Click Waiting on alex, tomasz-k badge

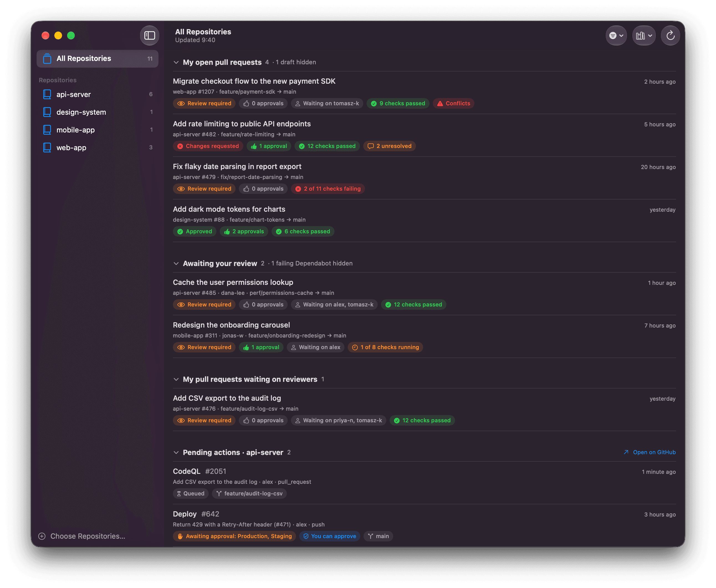click(x=334, y=305)
